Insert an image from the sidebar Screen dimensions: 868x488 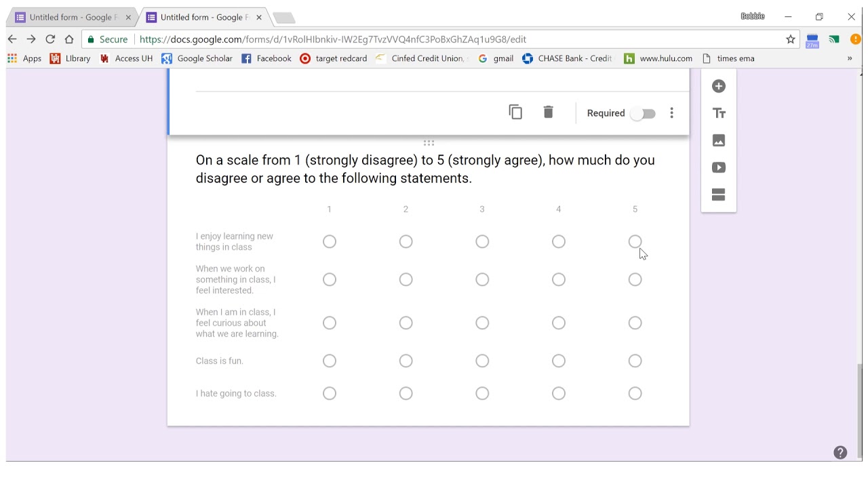coord(719,140)
